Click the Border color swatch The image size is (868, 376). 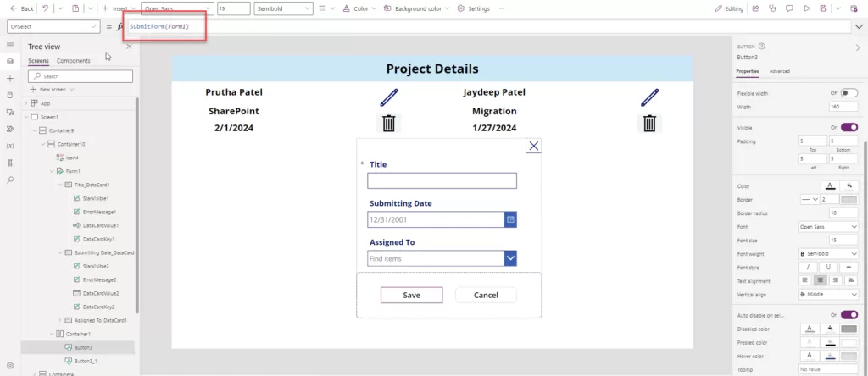click(x=849, y=200)
